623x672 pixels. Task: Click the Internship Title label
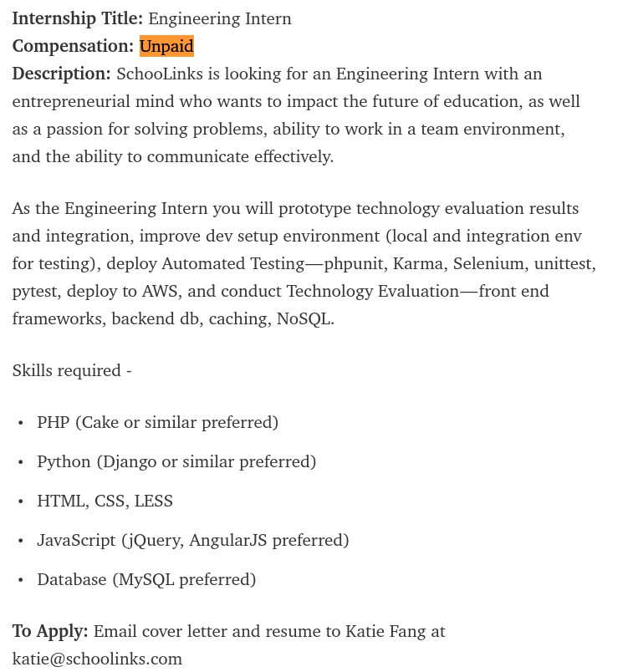tap(77, 18)
